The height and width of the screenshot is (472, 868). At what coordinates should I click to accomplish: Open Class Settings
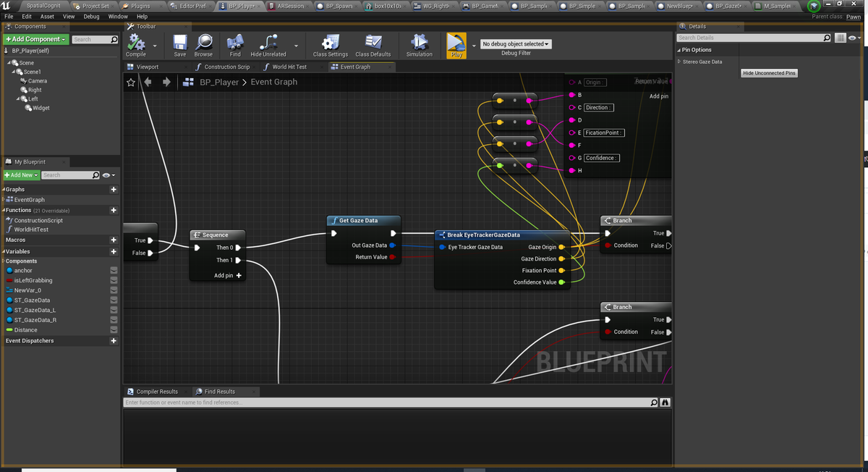coord(331,46)
